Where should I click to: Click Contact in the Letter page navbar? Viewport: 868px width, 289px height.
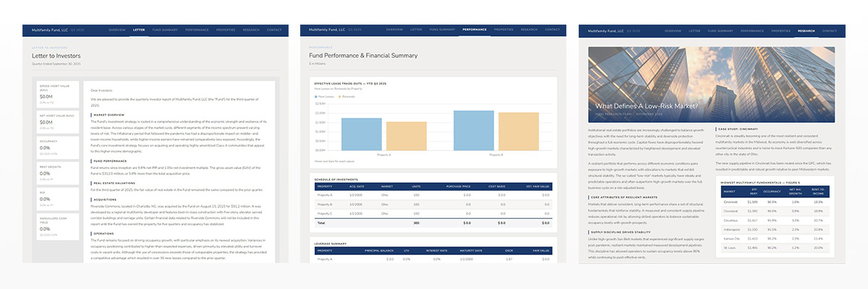(274, 30)
